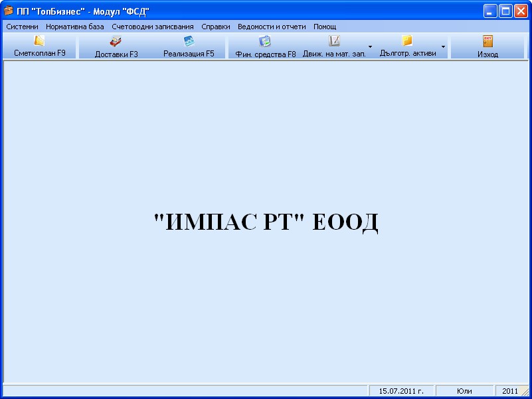Click the Сметкоплан F9 label
Image resolution: width=532 pixels, height=399 pixels.
pos(40,53)
